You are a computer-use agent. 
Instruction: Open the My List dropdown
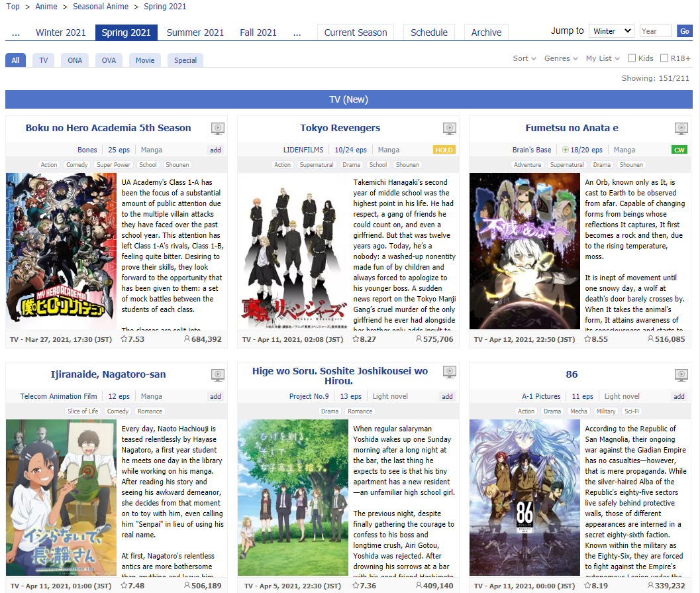click(x=602, y=58)
